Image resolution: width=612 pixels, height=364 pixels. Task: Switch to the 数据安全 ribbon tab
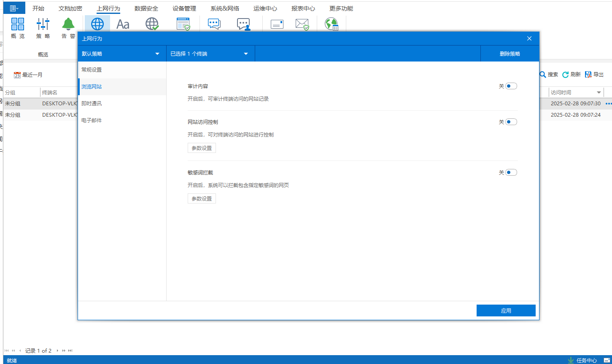(x=146, y=8)
